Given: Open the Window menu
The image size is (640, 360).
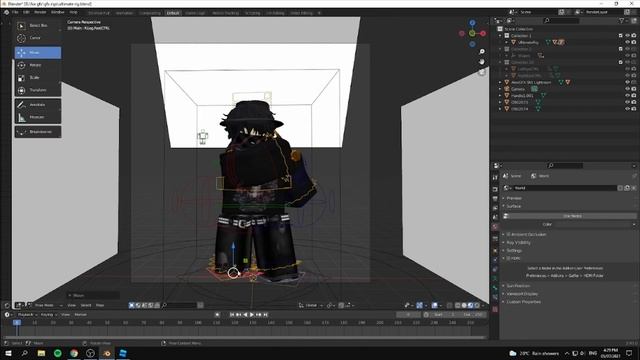Looking at the screenshot, I should (58, 13).
